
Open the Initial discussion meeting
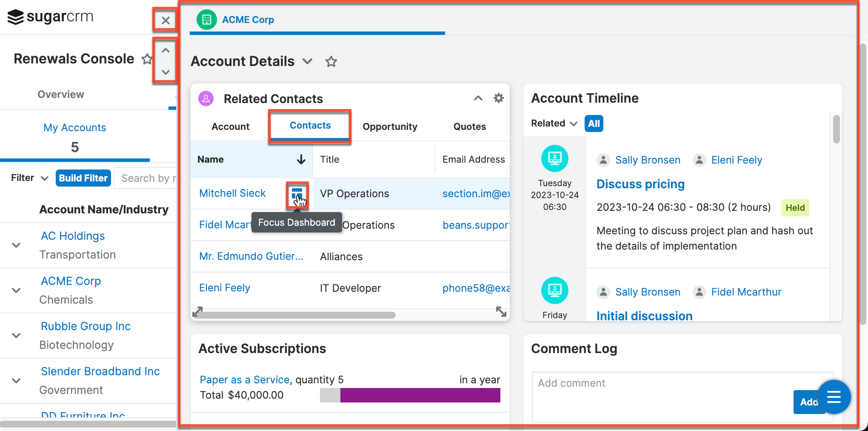(644, 316)
